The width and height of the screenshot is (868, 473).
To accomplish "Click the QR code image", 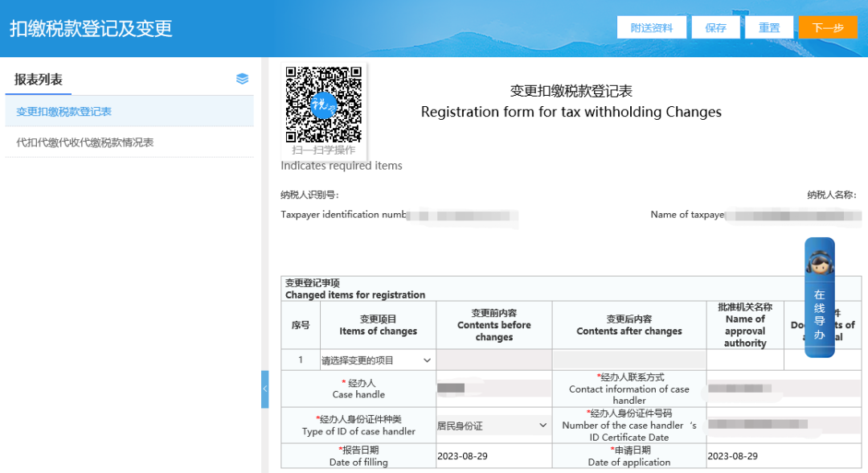I will (x=323, y=104).
